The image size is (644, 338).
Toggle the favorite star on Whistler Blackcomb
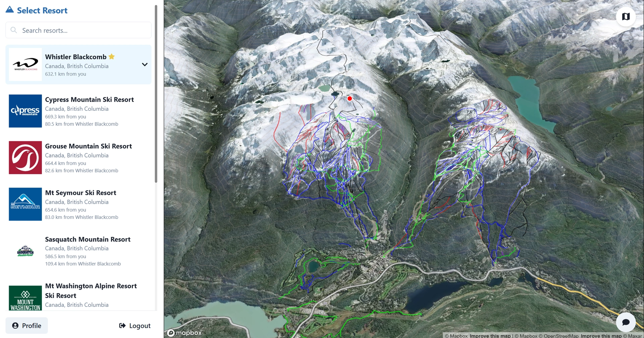[x=112, y=56]
